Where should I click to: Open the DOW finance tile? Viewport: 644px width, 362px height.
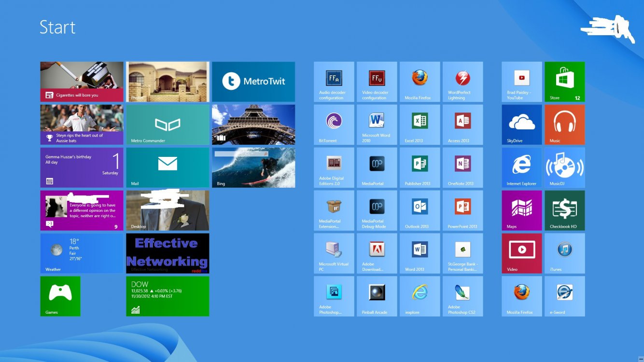coord(168,296)
